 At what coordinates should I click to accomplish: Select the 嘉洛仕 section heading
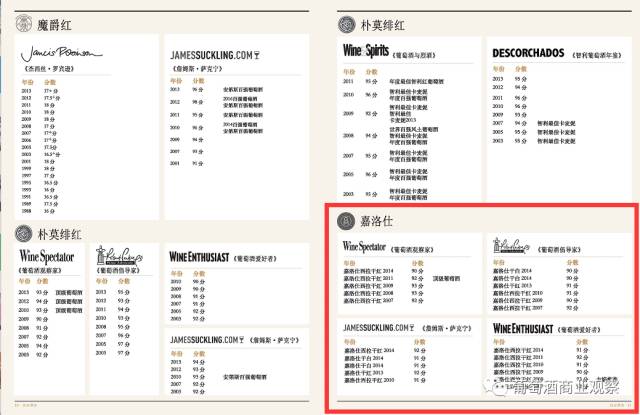tap(376, 221)
